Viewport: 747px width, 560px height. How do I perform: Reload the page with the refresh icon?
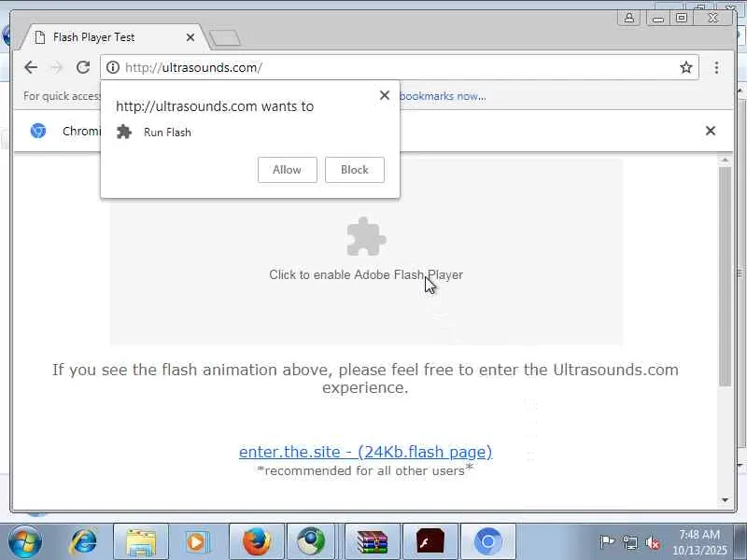click(x=83, y=67)
